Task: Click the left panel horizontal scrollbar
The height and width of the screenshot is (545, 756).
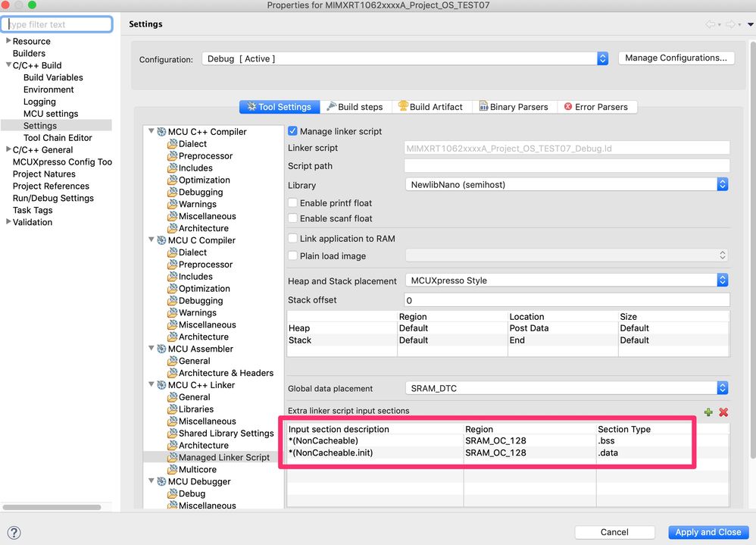Action: (x=52, y=507)
